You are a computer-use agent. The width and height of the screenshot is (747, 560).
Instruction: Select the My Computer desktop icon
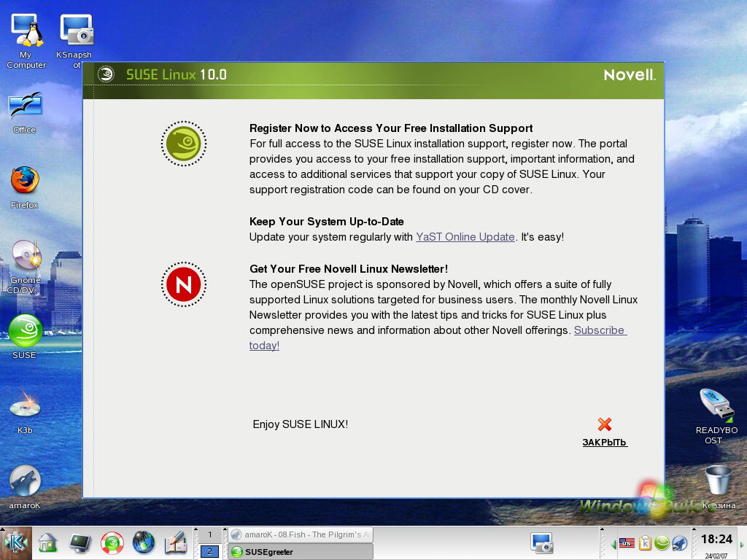(x=26, y=41)
